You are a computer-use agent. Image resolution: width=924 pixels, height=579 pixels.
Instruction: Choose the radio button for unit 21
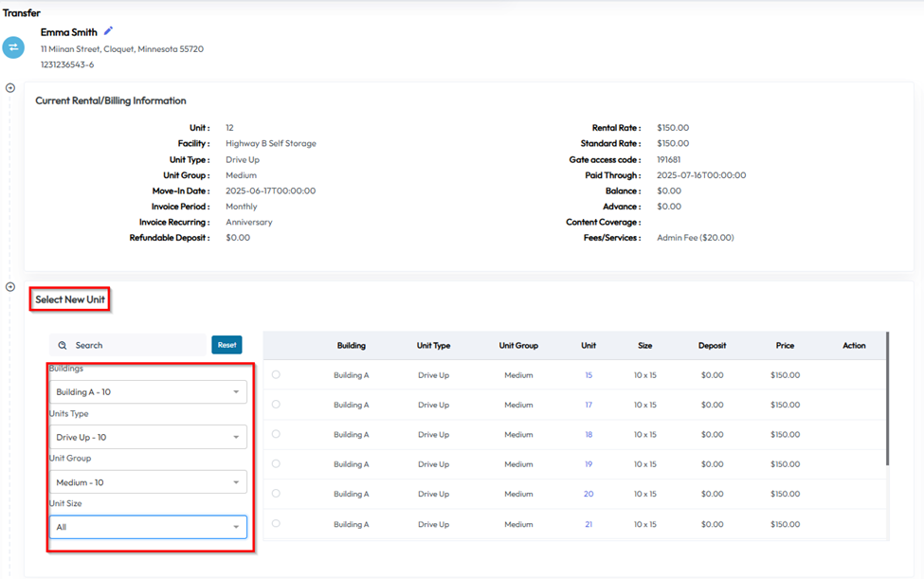pyautogui.click(x=276, y=524)
